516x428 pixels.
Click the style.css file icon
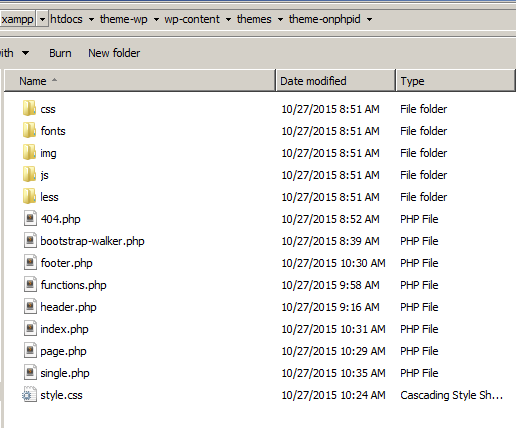(x=29, y=395)
